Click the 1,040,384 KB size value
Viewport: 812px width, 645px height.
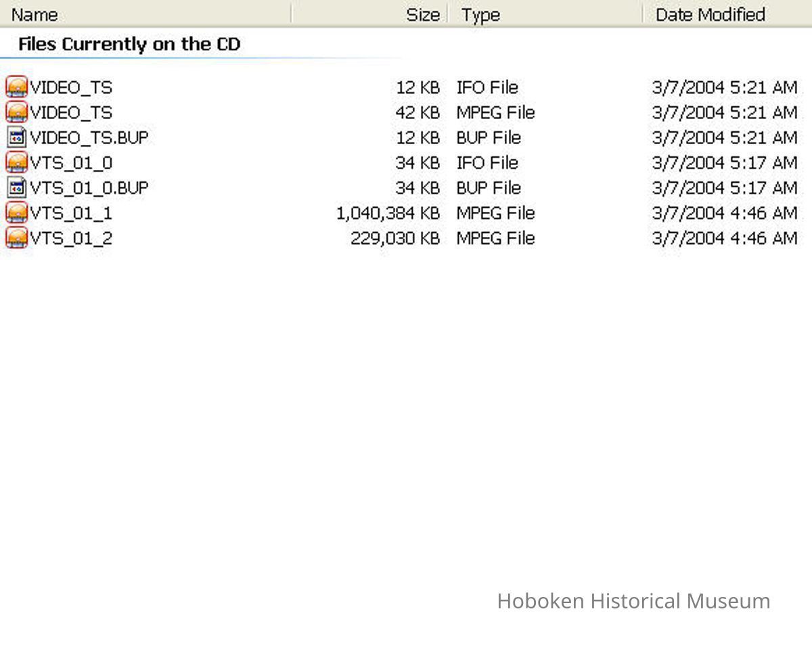pyautogui.click(x=388, y=213)
